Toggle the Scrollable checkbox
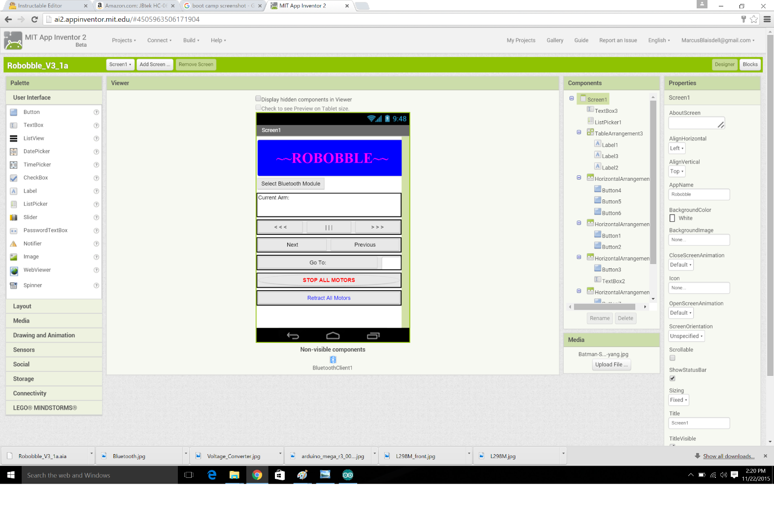 (673, 358)
